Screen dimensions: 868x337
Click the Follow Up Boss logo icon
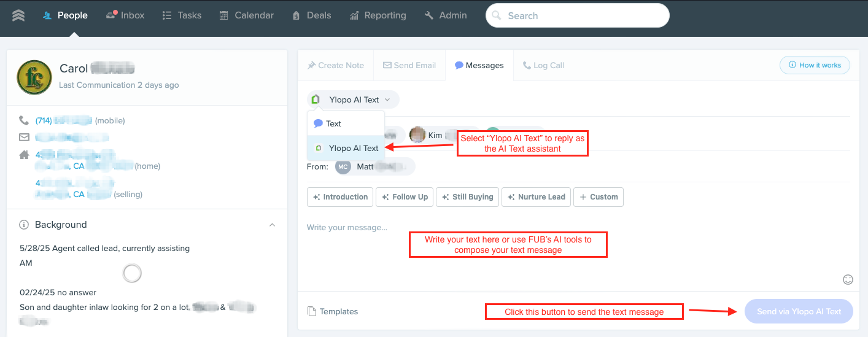(18, 15)
